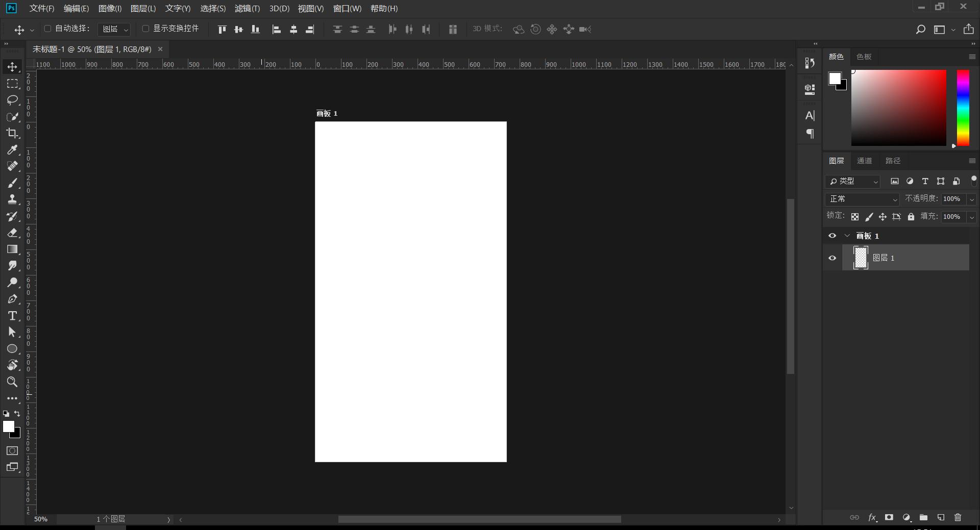Open the 滤镜(T) menu

(x=247, y=9)
